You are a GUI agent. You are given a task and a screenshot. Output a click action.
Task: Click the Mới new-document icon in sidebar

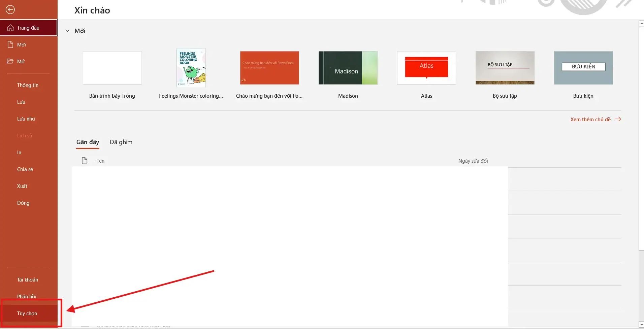[x=10, y=44]
